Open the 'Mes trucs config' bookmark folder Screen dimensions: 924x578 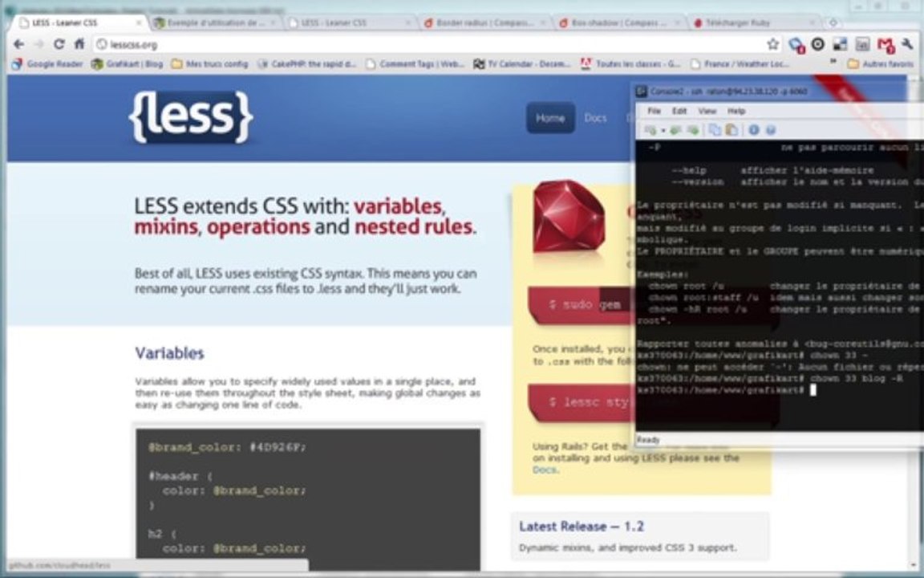[210, 63]
